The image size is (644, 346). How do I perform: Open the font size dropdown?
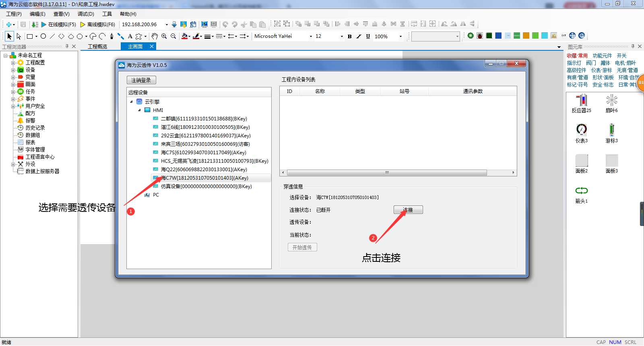point(342,36)
